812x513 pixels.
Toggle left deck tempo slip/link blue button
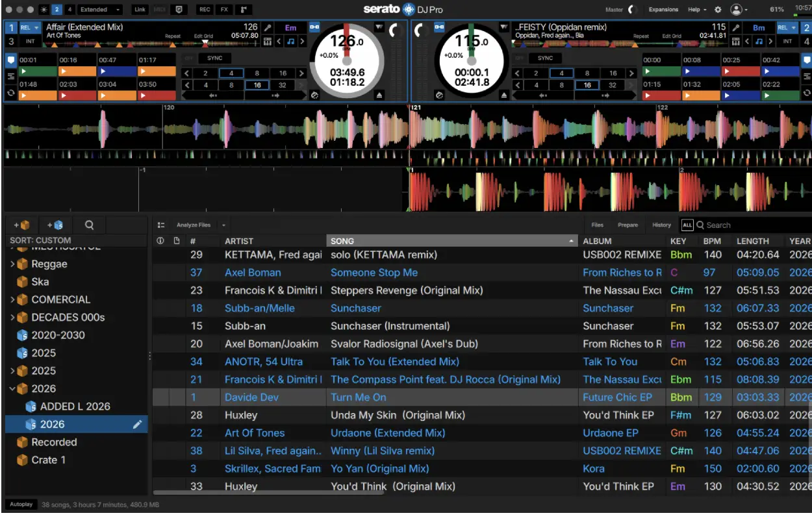click(314, 28)
